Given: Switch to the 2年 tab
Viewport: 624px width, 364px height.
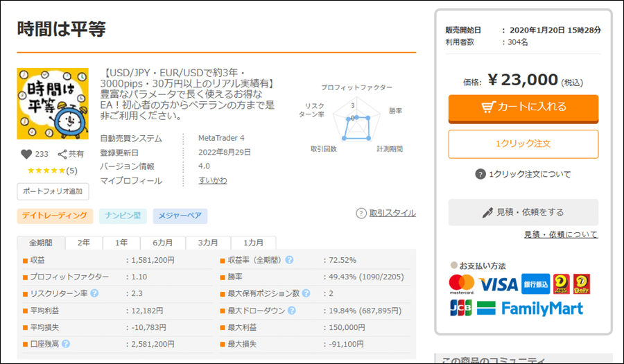Looking at the screenshot, I should (83, 243).
